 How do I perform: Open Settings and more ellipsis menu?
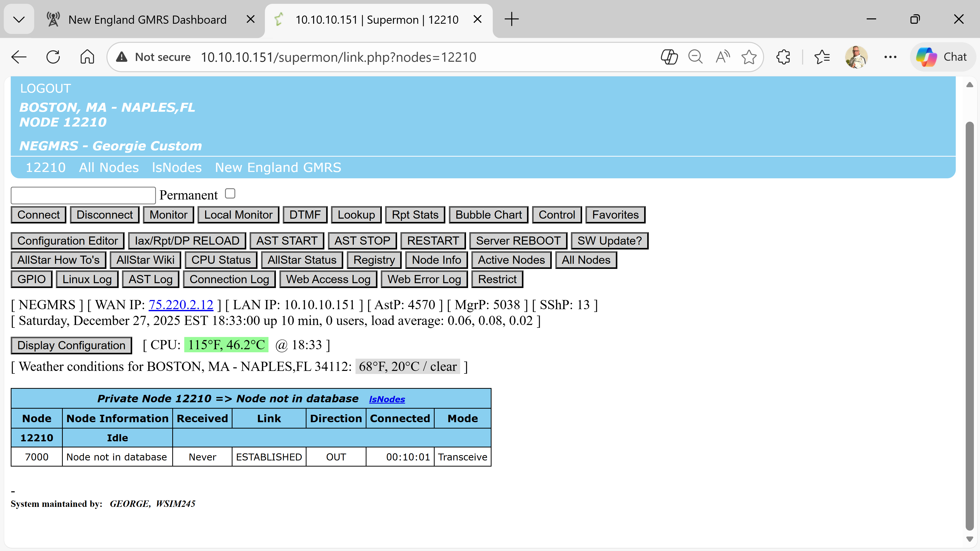pyautogui.click(x=890, y=57)
